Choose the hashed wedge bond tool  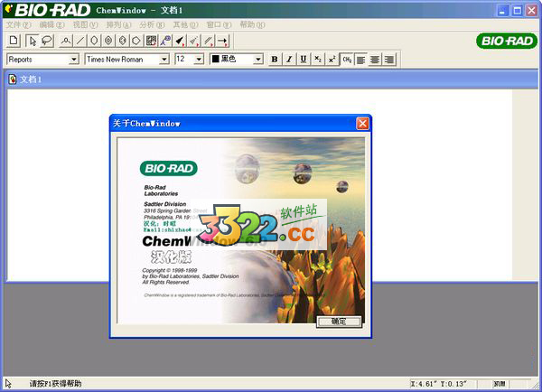(193, 41)
